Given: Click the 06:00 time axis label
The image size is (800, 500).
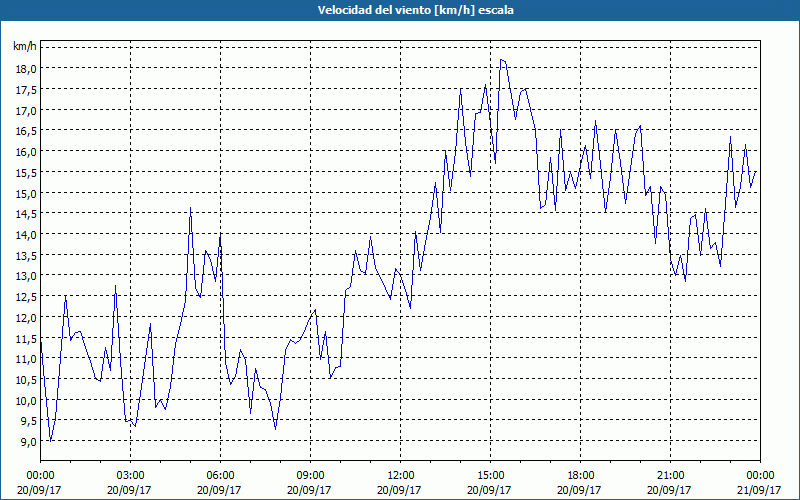Looking at the screenshot, I should point(220,476).
